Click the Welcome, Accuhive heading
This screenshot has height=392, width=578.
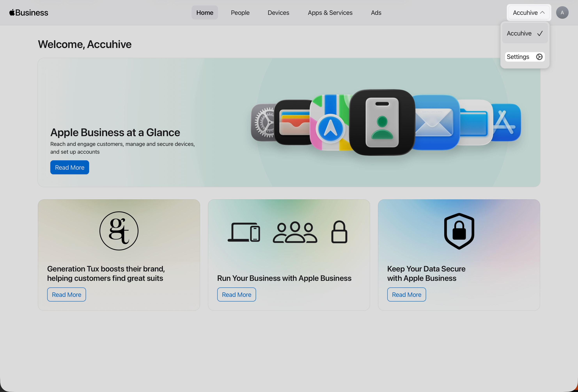pyautogui.click(x=85, y=44)
